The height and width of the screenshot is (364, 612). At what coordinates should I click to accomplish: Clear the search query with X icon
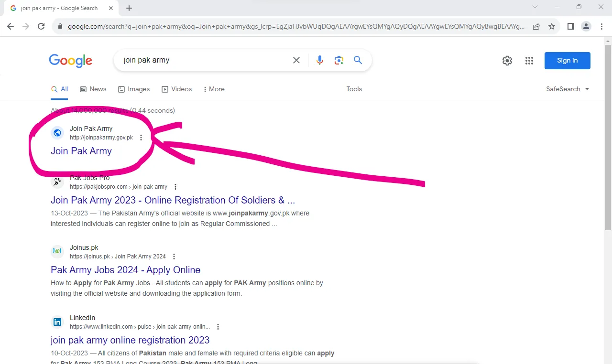[296, 60]
